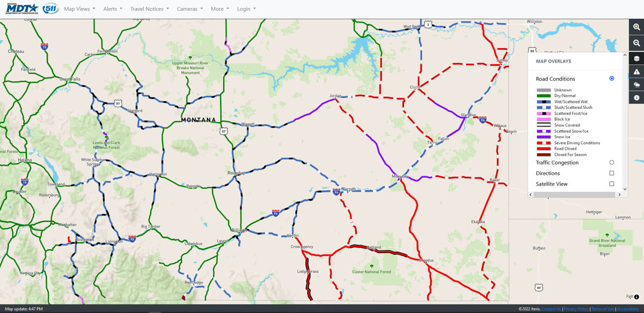Select the Traffic Congestion option
This screenshot has height=313, width=644.
(611, 162)
